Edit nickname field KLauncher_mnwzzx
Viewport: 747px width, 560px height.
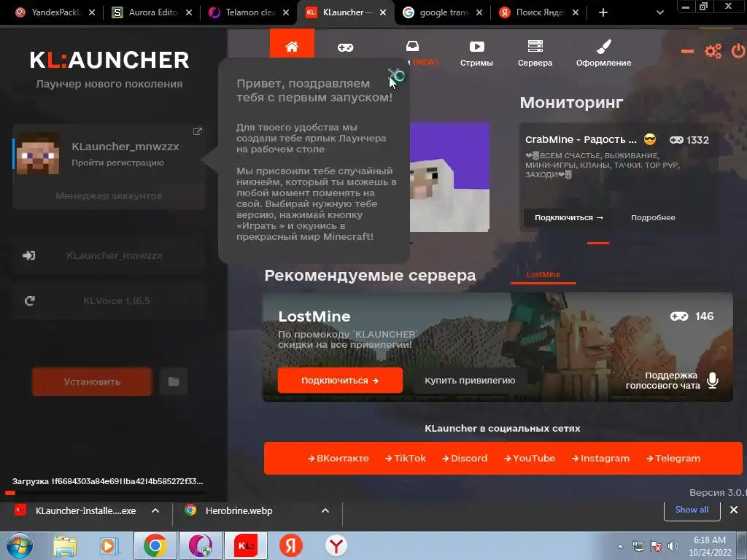pyautogui.click(x=115, y=256)
